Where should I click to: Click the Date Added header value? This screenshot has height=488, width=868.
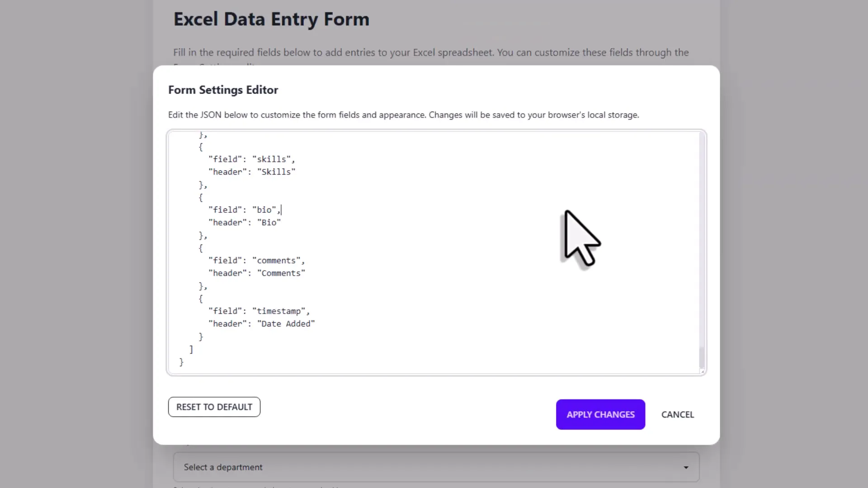tap(286, 324)
